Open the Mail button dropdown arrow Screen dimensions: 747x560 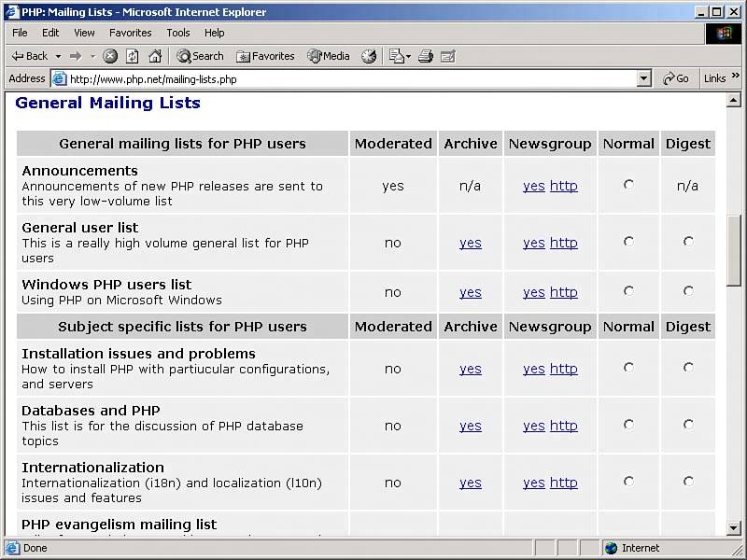408,56
